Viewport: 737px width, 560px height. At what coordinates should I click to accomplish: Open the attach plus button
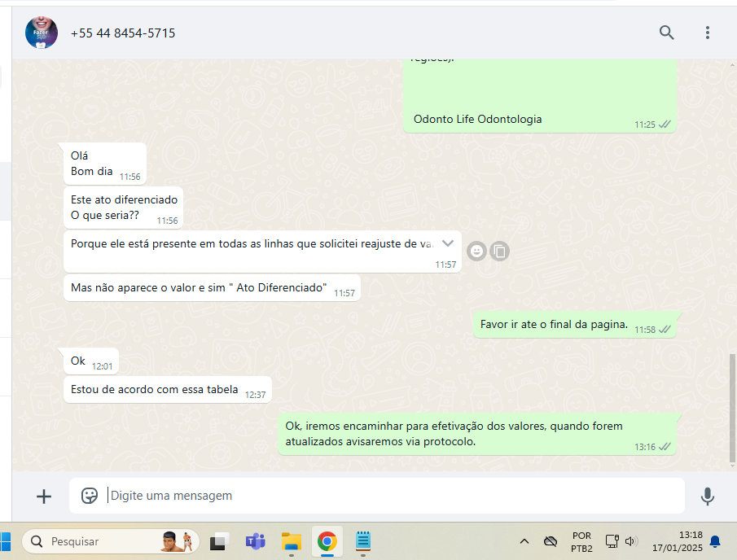(44, 497)
